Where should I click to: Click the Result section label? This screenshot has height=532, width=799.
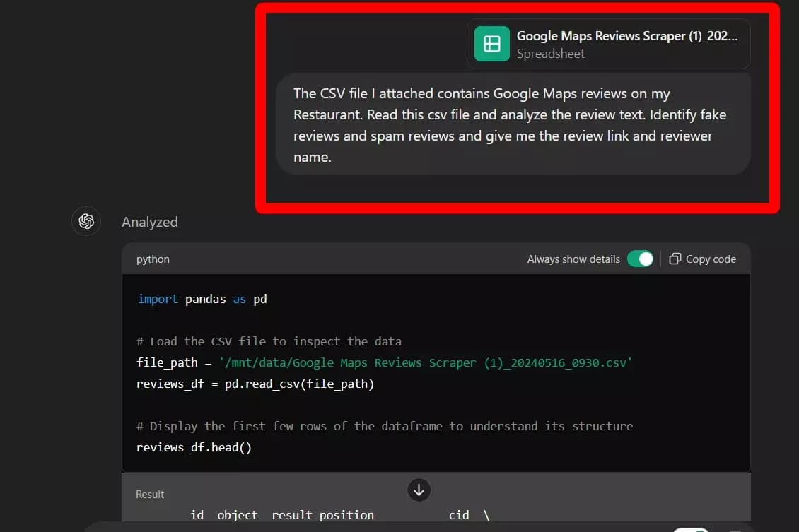click(x=149, y=494)
